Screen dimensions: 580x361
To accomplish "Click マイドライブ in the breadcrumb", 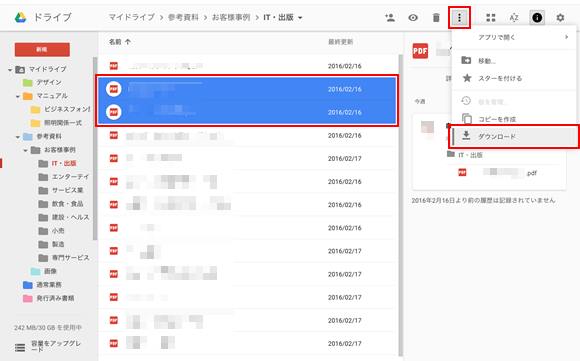I will click(x=132, y=17).
